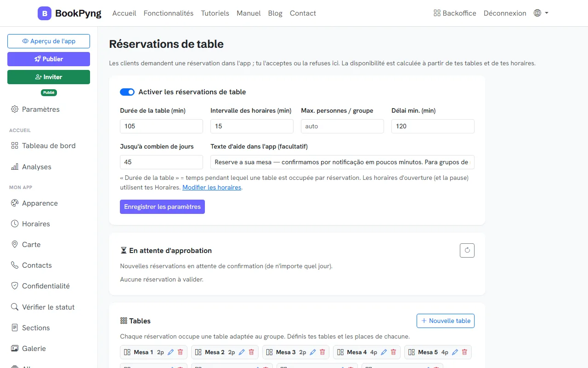588x368 pixels.
Task: Open Confidentialité in the sidebar
Action: (x=49, y=286)
